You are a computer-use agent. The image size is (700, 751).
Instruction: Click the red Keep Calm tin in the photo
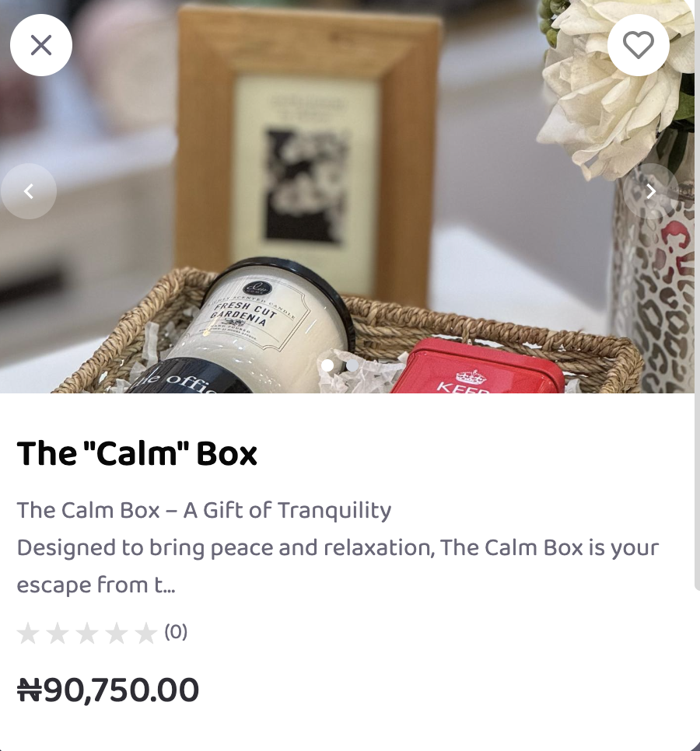click(478, 366)
